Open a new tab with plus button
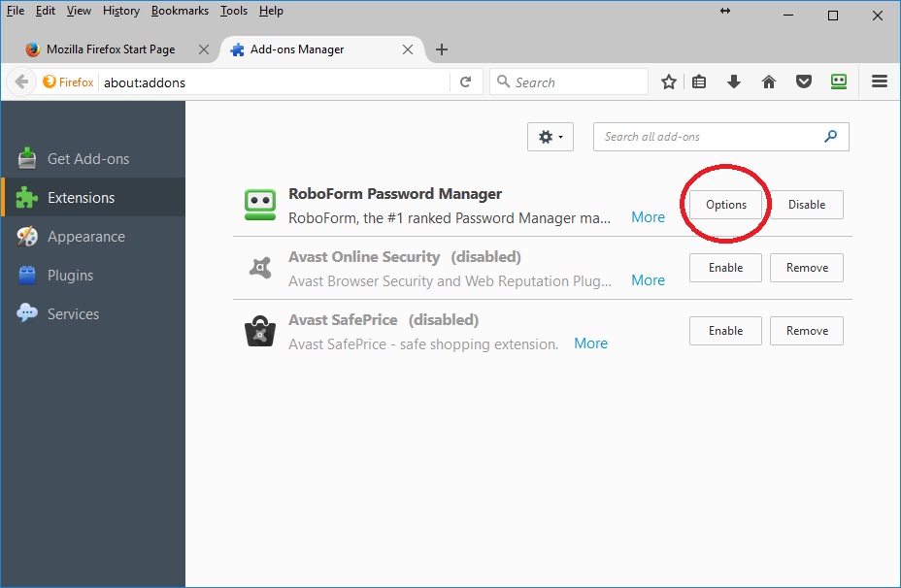This screenshot has width=901, height=588. tap(442, 49)
